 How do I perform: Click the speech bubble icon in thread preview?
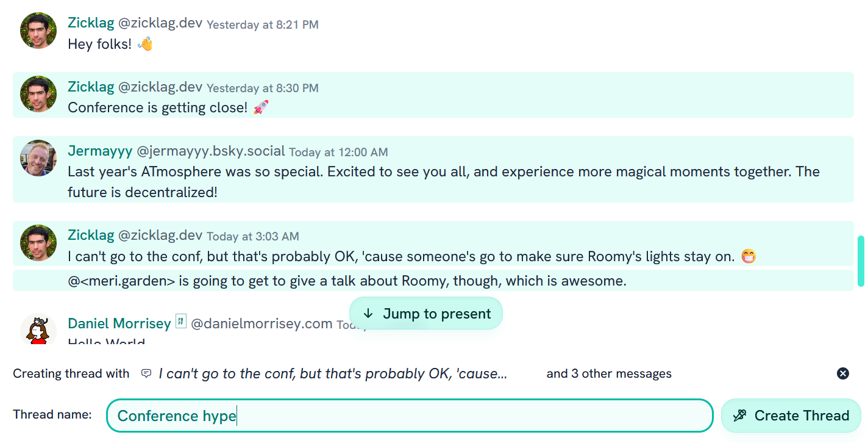pos(146,373)
